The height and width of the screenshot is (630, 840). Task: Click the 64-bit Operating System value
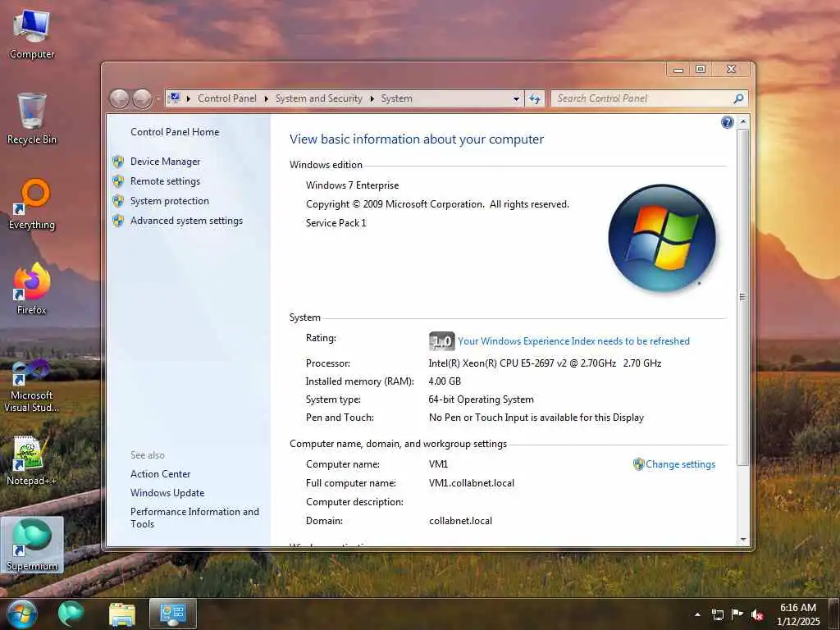coord(481,399)
